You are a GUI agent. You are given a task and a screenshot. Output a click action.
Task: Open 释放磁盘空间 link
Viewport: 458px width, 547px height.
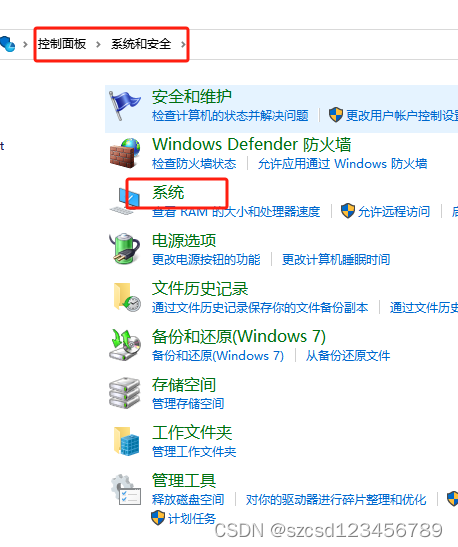point(188,500)
